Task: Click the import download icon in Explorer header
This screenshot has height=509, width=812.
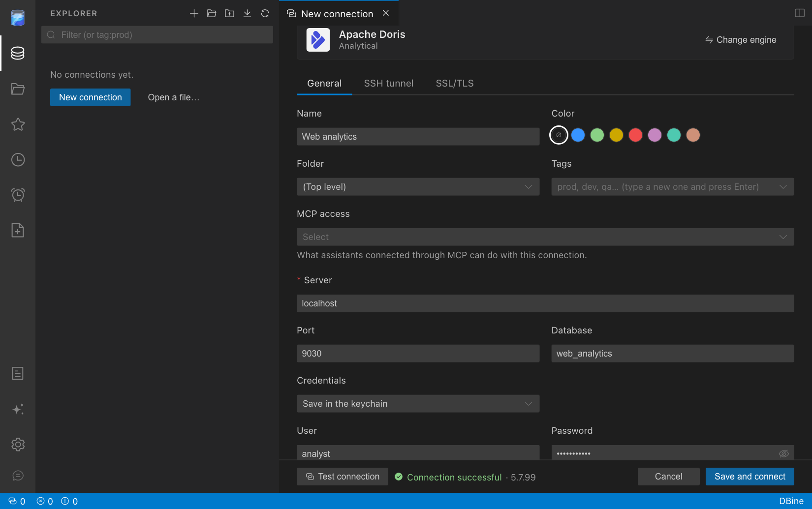Action: [247, 13]
